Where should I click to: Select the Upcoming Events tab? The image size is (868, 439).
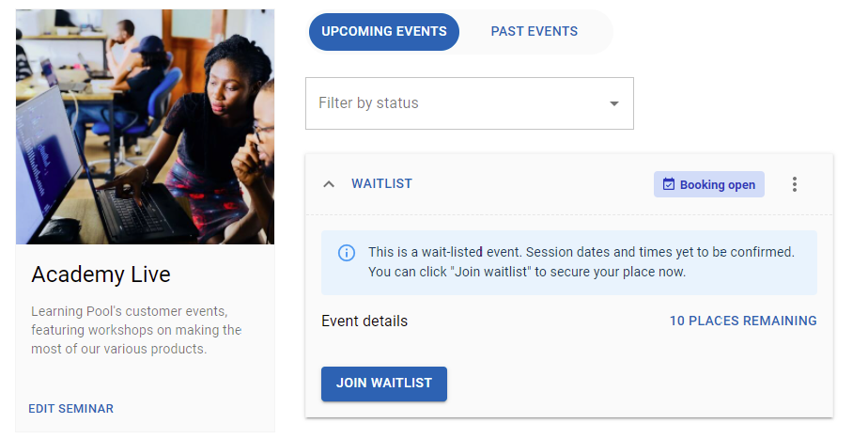[383, 32]
